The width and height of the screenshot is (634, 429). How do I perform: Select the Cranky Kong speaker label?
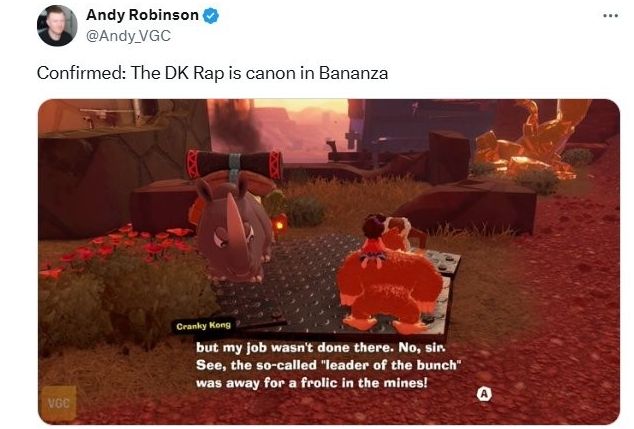[x=203, y=325]
